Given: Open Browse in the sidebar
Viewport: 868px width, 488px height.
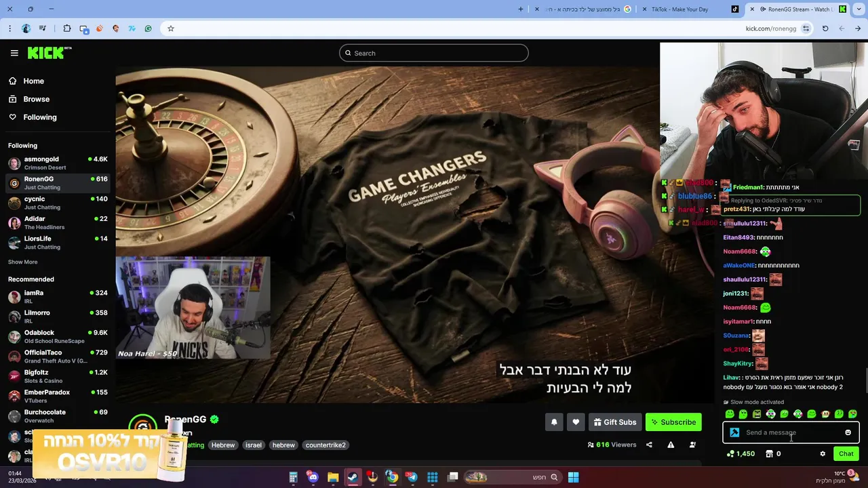Looking at the screenshot, I should point(36,99).
